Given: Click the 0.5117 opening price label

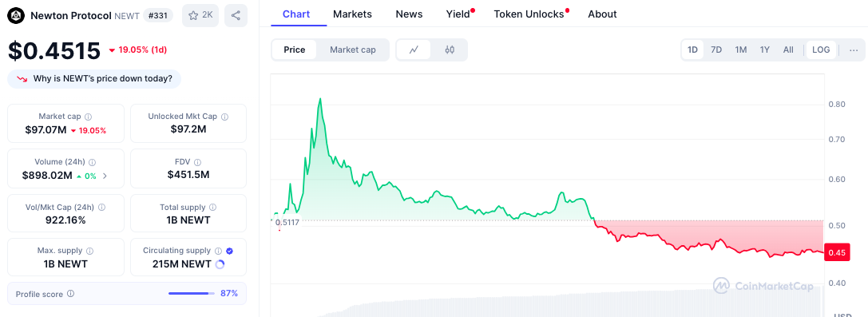Looking at the screenshot, I should coord(287,223).
